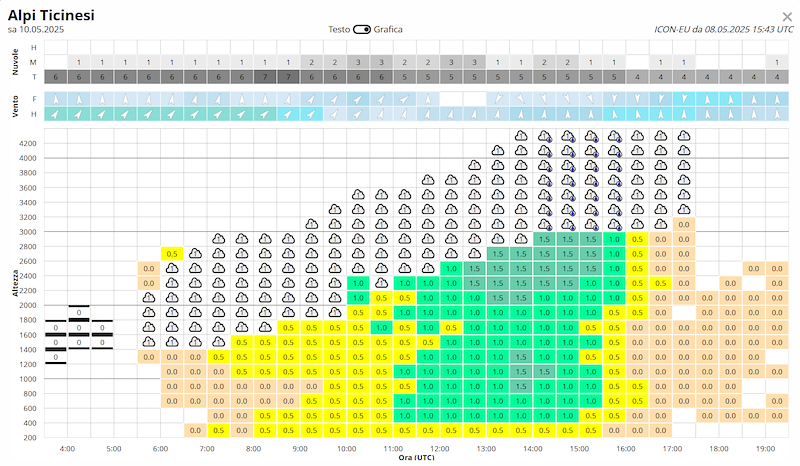Viewport: 800px width, 466px height.
Task: Click rightmost wind arrow in Vento H row
Action: click(x=776, y=114)
